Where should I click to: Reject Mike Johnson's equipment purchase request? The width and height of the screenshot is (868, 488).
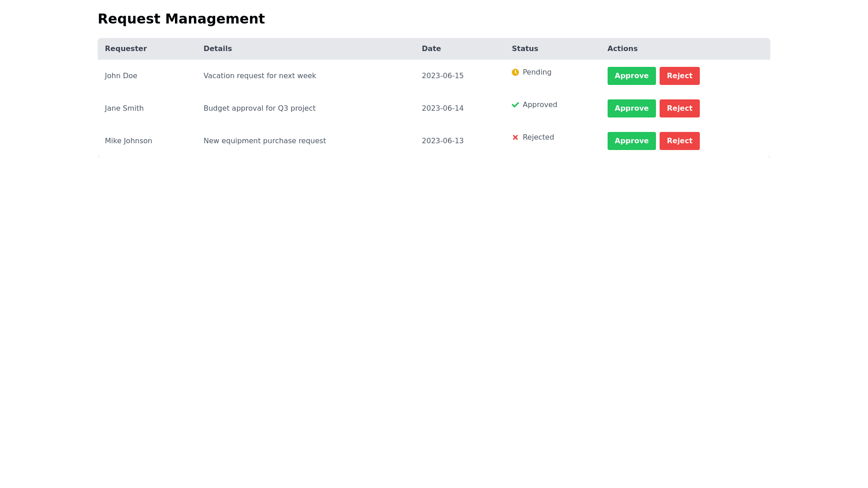pyautogui.click(x=679, y=141)
